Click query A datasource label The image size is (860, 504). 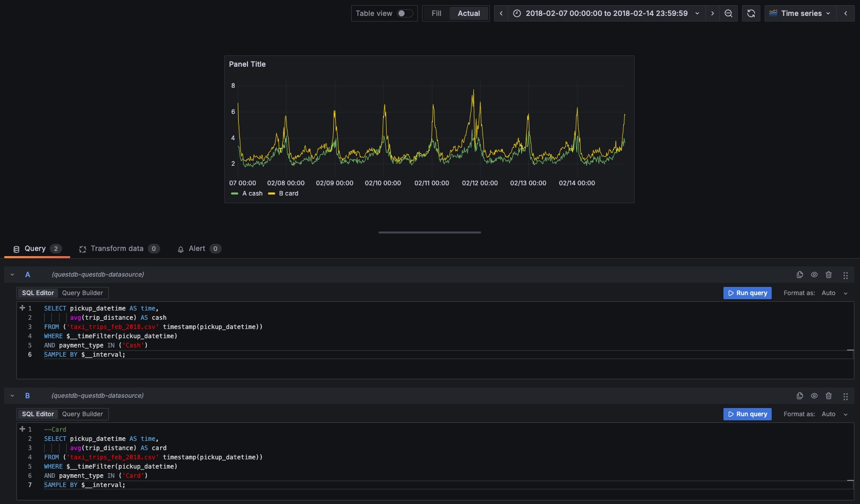[98, 275]
